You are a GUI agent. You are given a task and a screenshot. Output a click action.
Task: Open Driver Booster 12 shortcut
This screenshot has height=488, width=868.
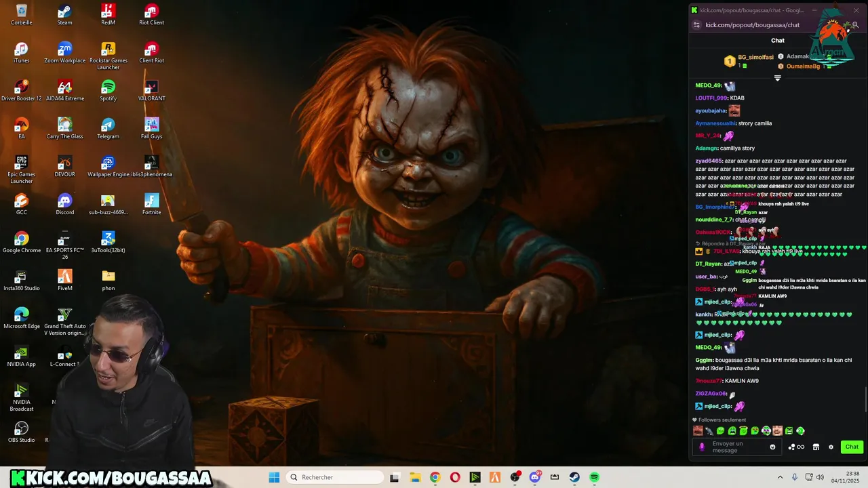[x=22, y=90]
